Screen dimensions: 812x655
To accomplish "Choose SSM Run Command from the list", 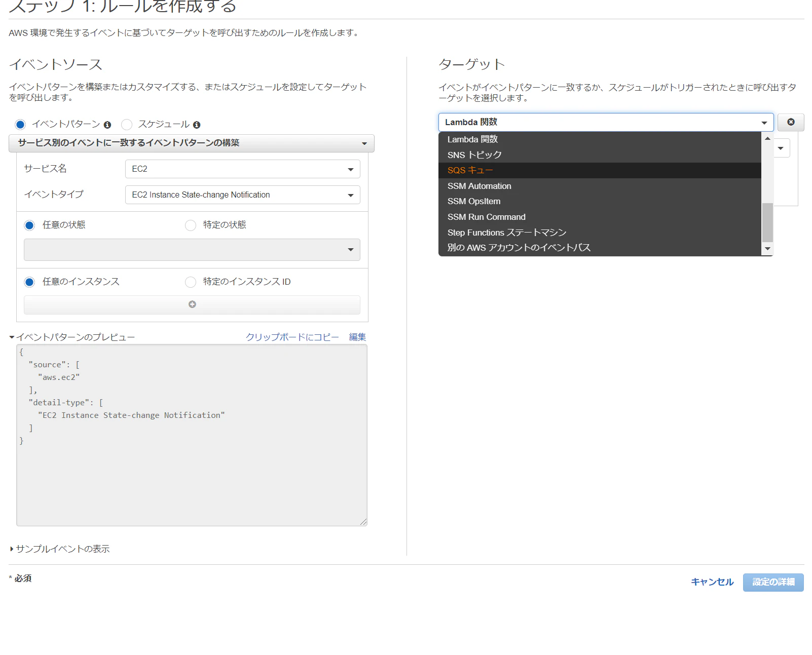I will (x=600, y=217).
